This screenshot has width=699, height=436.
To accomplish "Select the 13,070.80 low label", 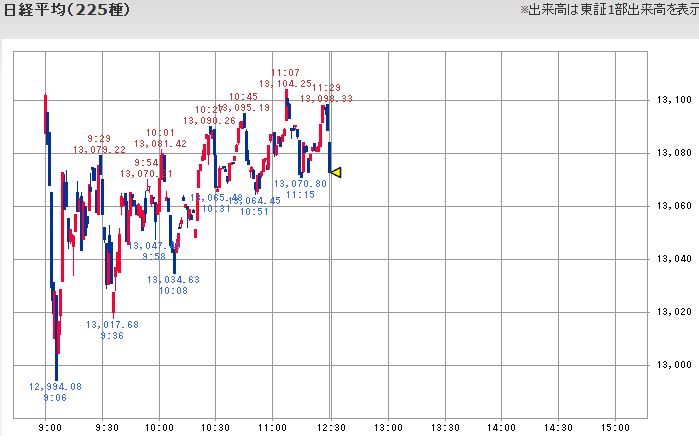I will pyautogui.click(x=300, y=184).
